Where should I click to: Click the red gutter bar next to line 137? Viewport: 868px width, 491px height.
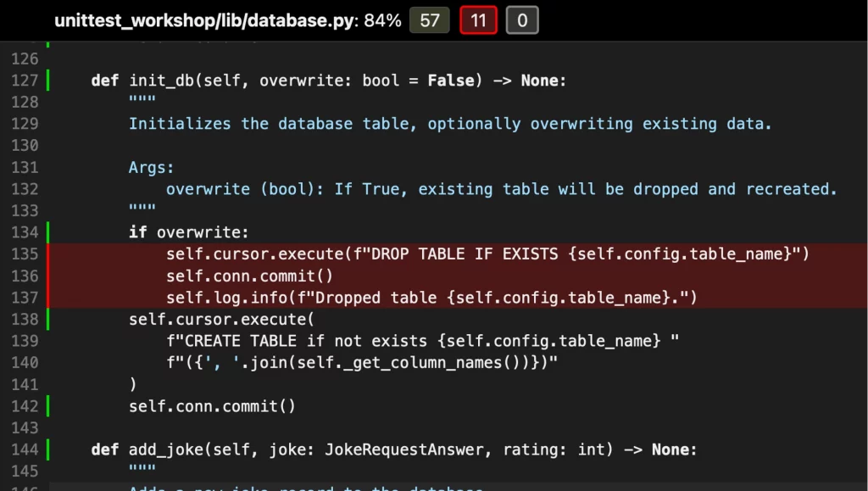(x=48, y=297)
